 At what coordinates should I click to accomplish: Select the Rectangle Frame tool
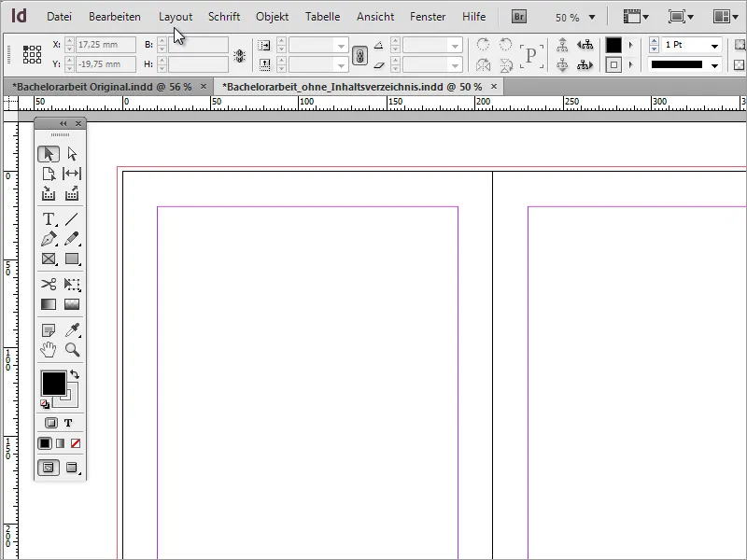[49, 259]
